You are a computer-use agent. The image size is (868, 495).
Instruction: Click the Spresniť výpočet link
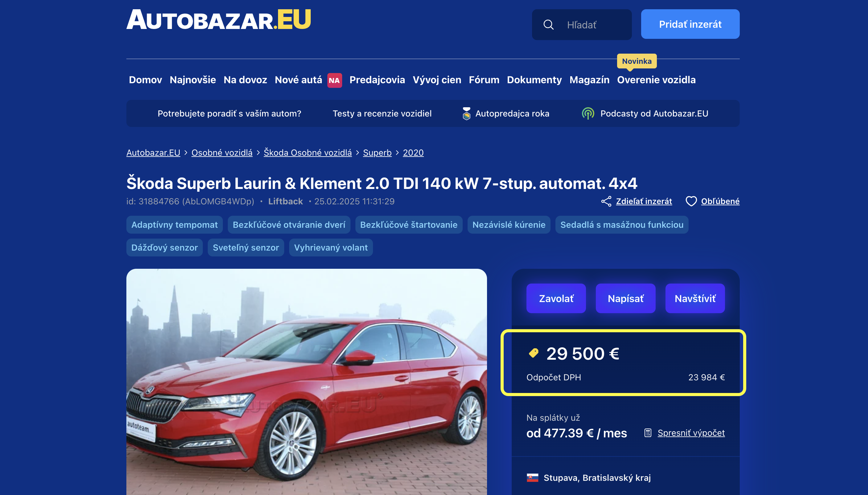point(691,433)
